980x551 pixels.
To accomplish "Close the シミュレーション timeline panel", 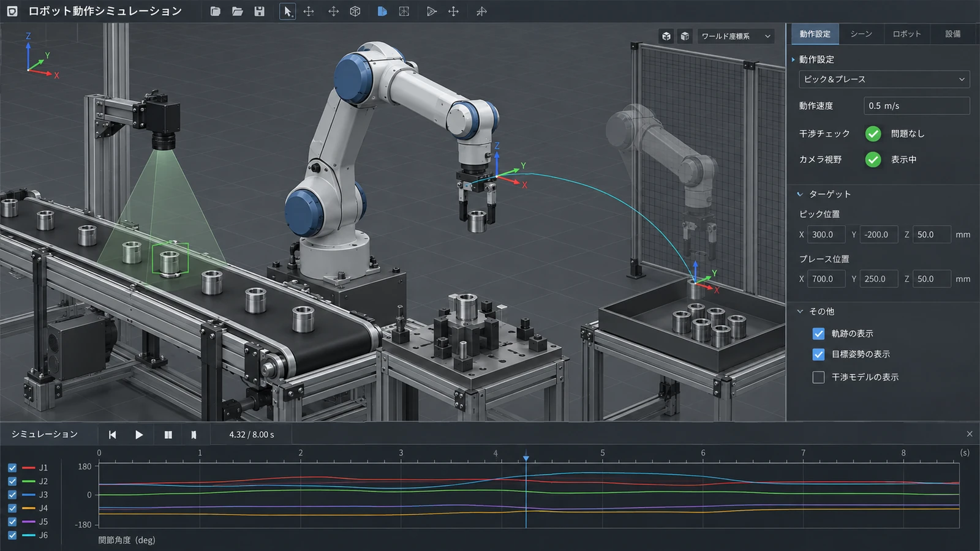I will click(x=970, y=434).
